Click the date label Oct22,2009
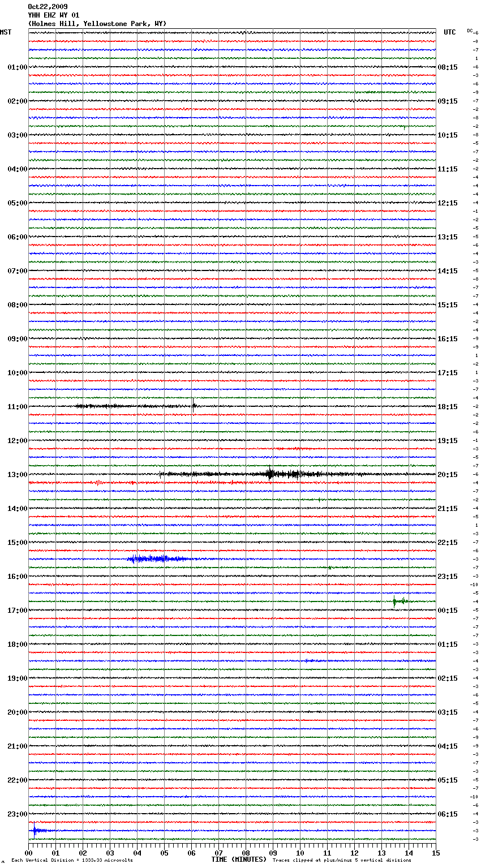The height and width of the screenshot is (868, 481). point(48,7)
